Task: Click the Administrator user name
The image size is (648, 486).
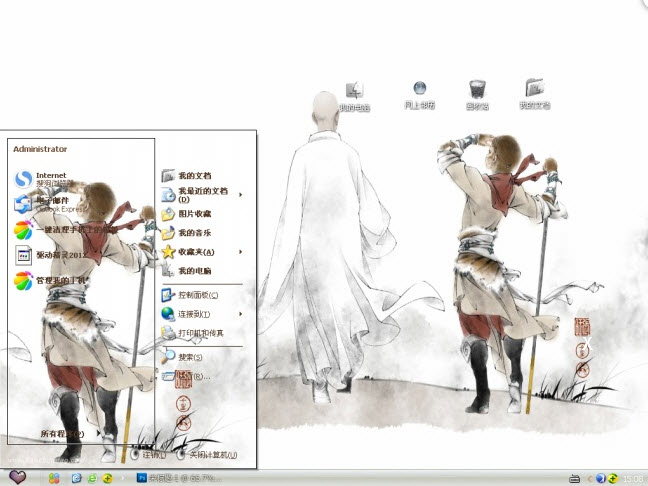Action: (40, 149)
